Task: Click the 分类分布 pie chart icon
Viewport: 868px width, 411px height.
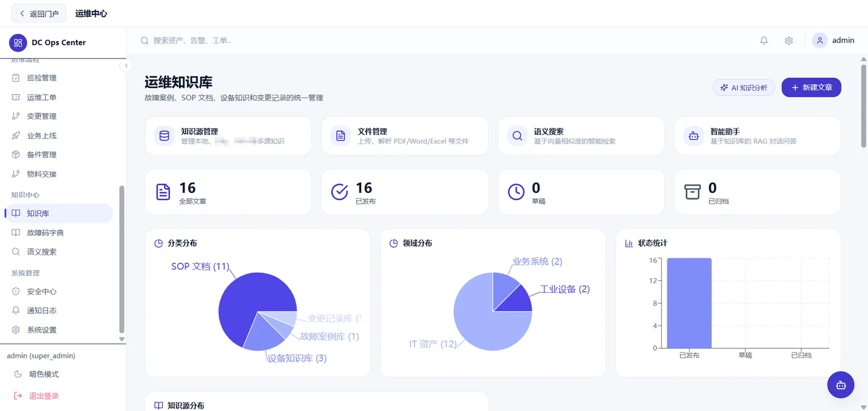Action: [159, 243]
